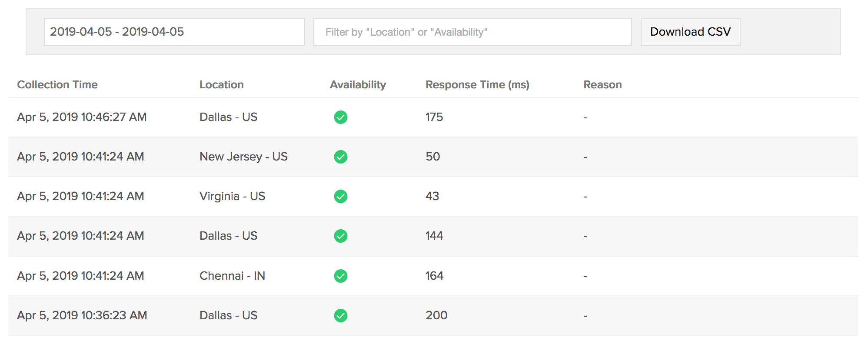
Task: Click availability checkmark for Dallas 10:46:27 row
Action: coord(340,117)
